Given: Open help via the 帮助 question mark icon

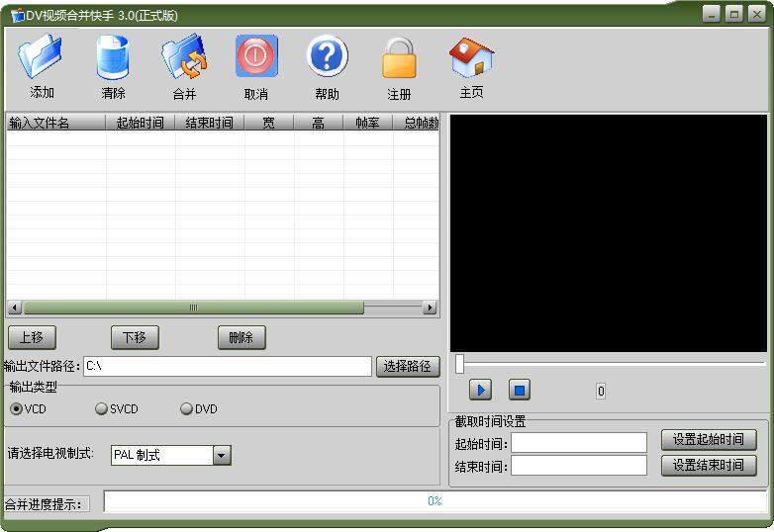Looking at the screenshot, I should [x=327, y=55].
